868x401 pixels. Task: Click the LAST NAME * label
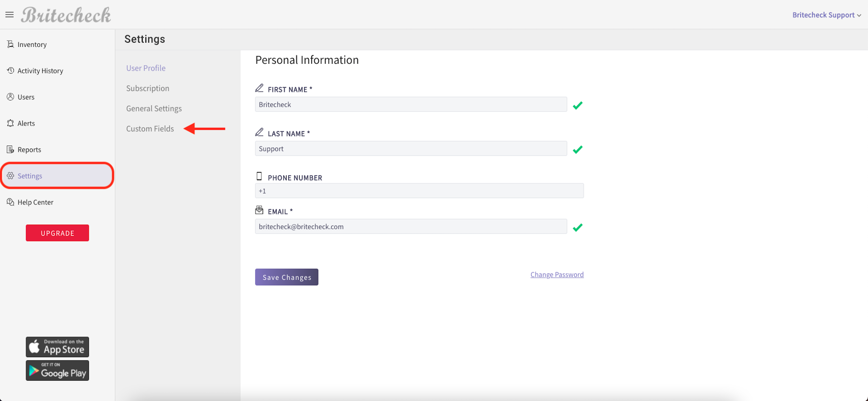coord(289,133)
